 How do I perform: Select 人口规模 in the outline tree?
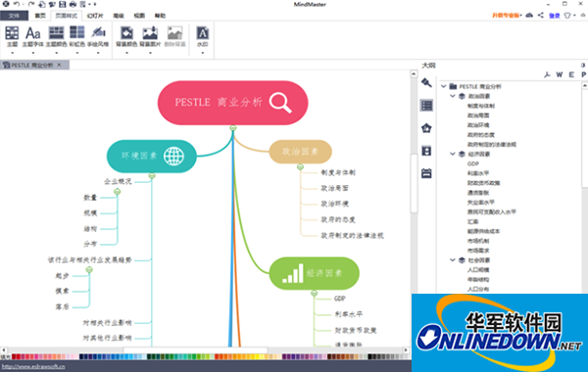point(478,270)
